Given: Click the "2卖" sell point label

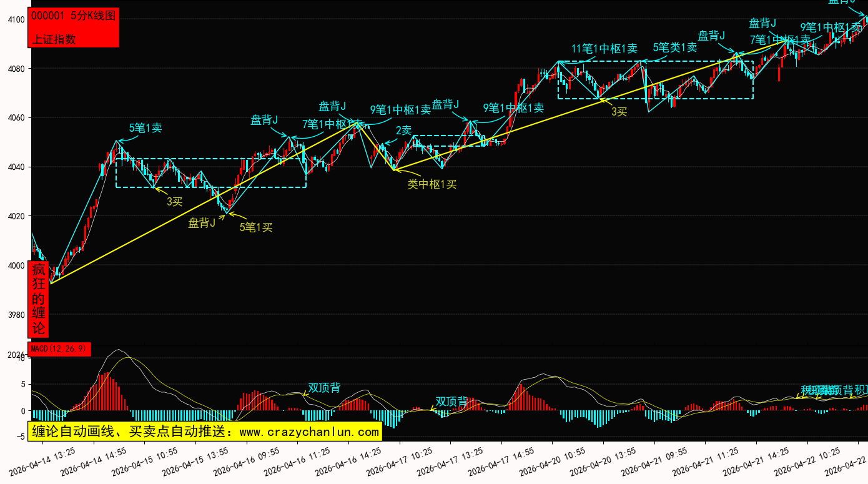Looking at the screenshot, I should point(403,131).
